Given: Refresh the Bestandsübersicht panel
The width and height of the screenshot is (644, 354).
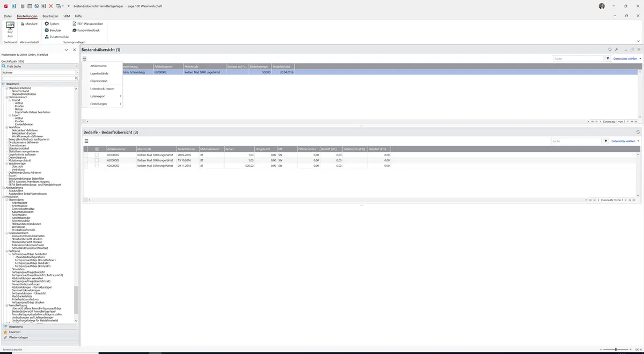Looking at the screenshot, I should (x=610, y=49).
